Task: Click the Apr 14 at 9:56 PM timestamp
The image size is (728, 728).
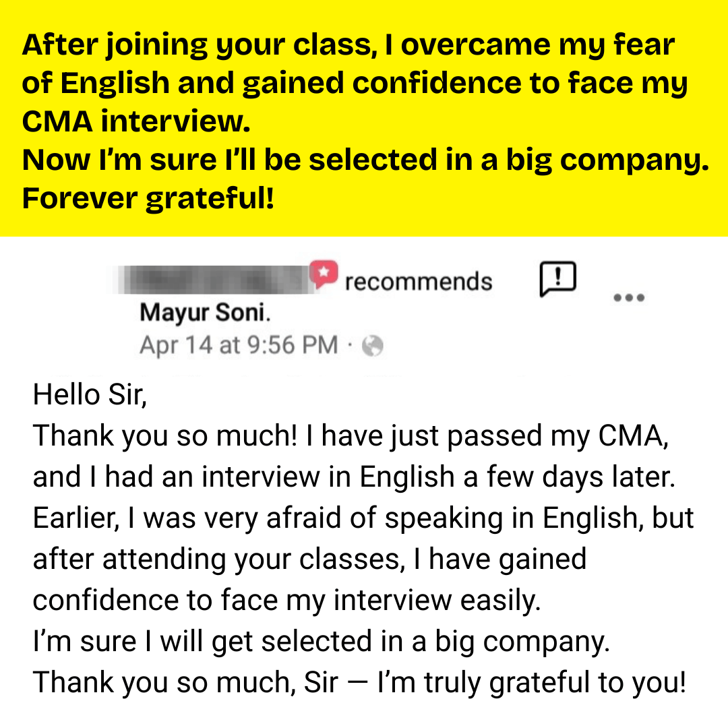Action: click(x=238, y=345)
